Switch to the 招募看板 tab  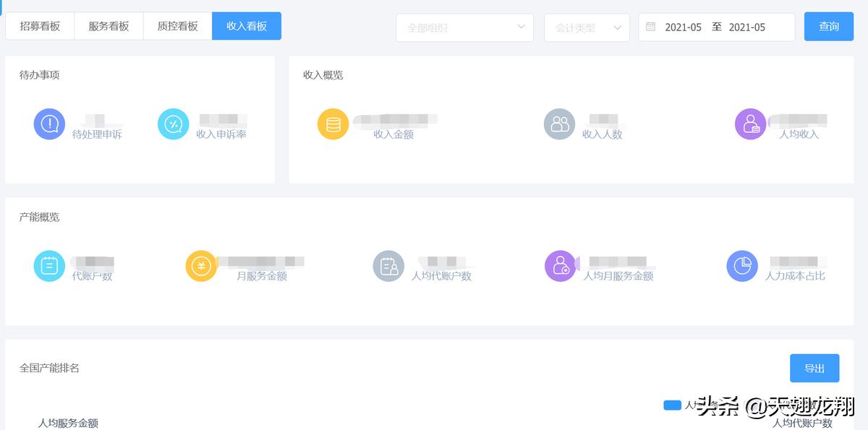[x=40, y=25]
